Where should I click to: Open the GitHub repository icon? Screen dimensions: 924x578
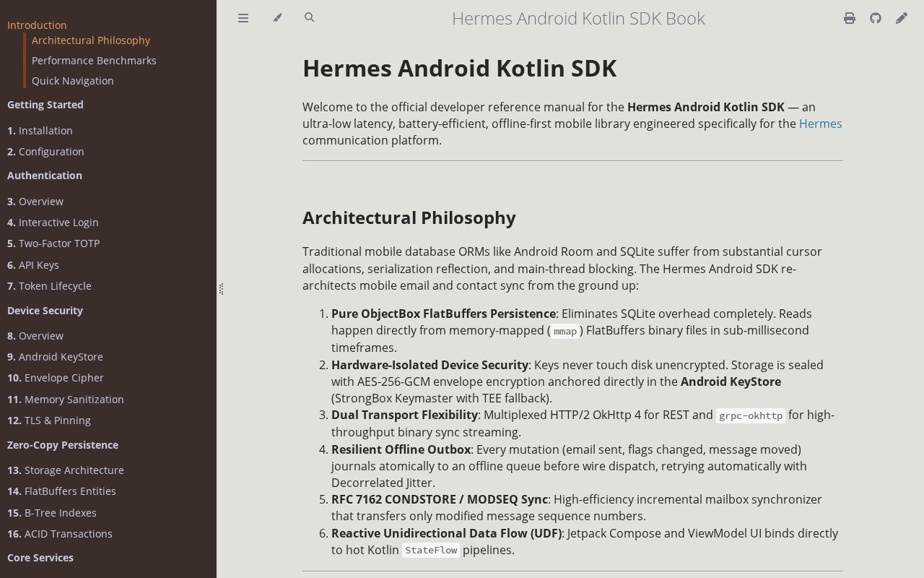point(876,18)
